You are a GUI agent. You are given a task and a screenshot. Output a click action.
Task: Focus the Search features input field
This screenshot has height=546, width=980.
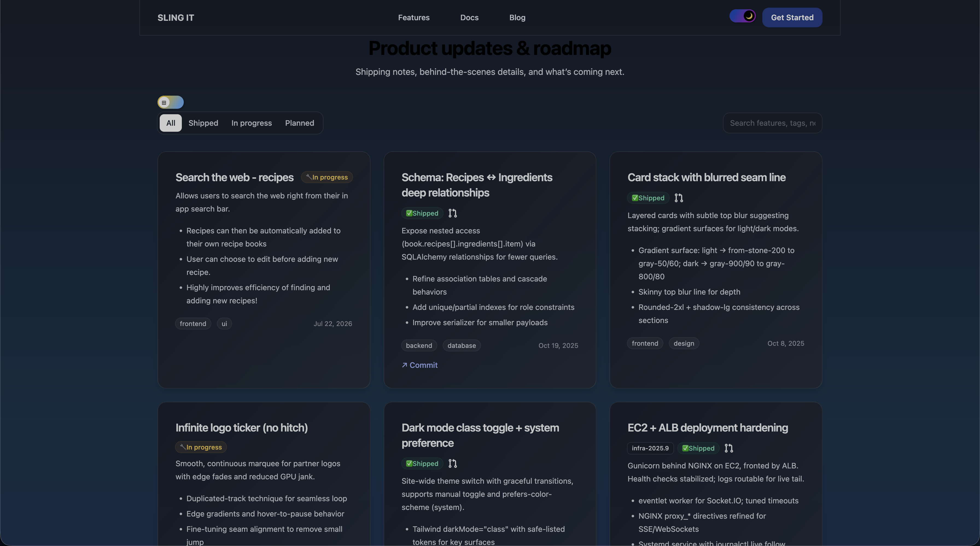(x=772, y=123)
